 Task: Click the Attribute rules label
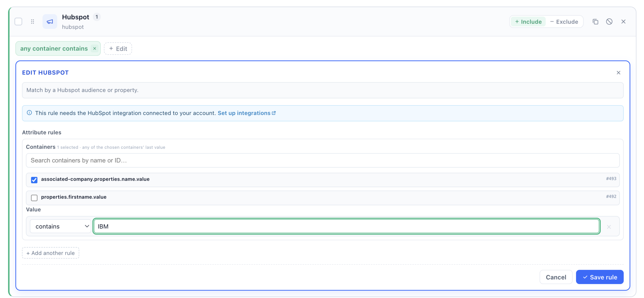[42, 132]
